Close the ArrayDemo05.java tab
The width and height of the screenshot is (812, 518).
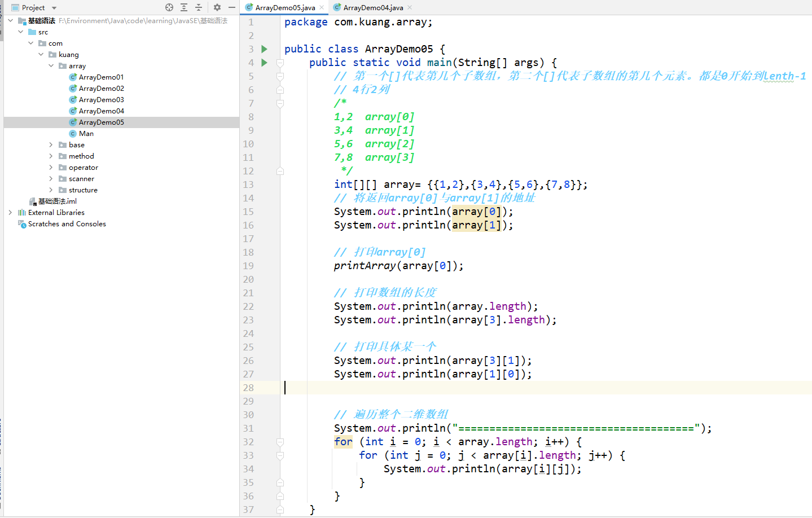[x=322, y=7]
